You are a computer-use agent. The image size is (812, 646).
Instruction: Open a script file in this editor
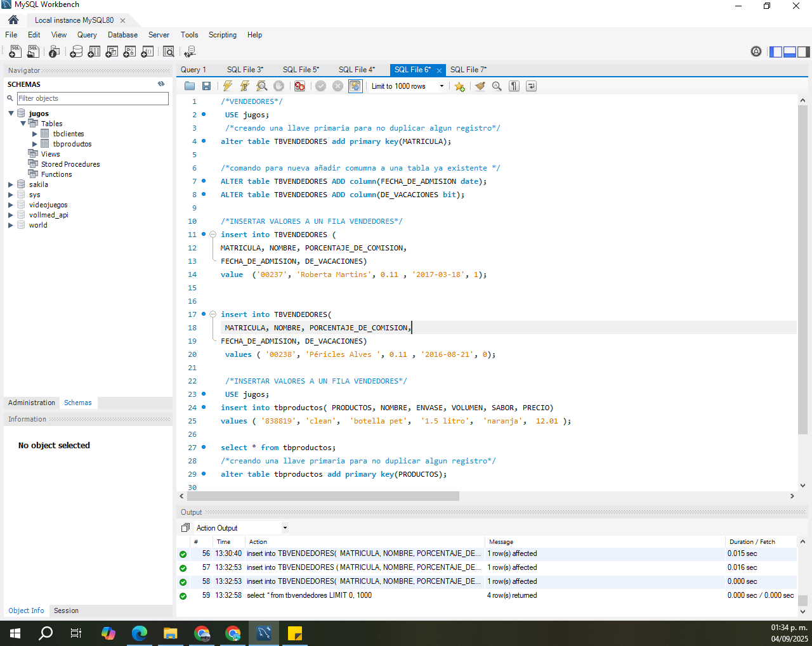click(190, 86)
